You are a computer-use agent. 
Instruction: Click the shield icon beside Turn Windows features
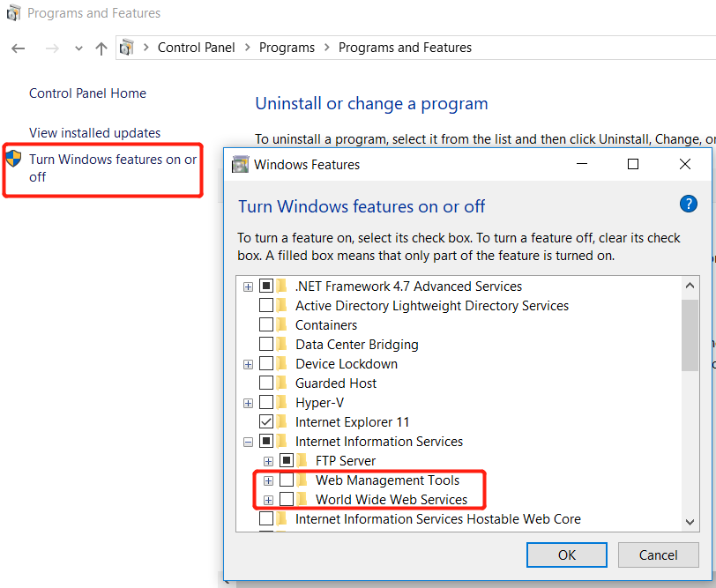point(14,159)
